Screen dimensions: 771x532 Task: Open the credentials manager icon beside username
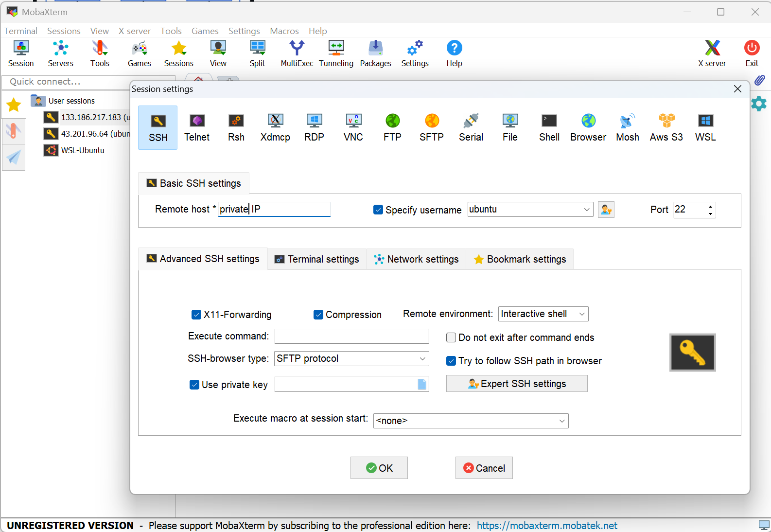(606, 210)
